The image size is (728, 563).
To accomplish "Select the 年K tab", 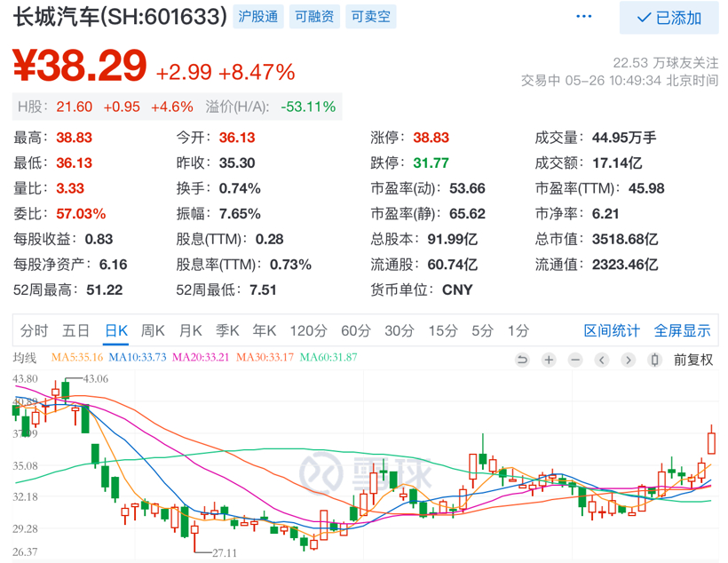I will [265, 330].
